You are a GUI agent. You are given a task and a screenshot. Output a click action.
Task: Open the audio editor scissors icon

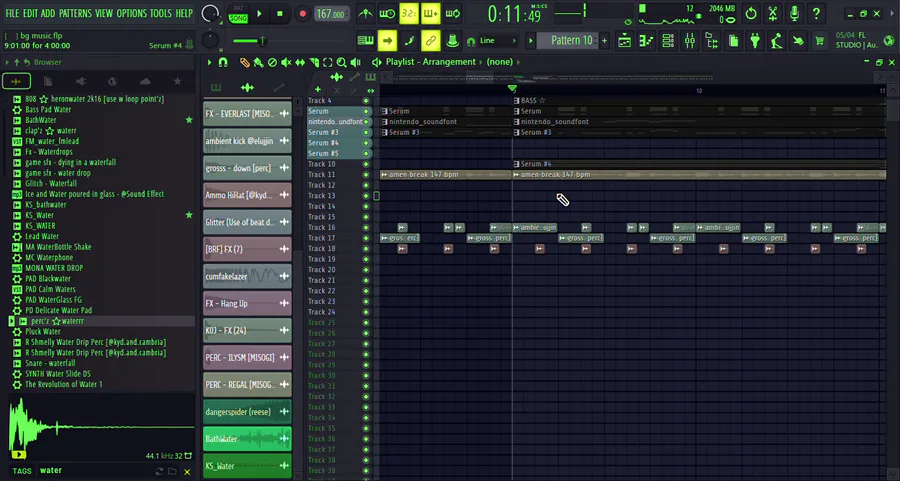click(773, 14)
